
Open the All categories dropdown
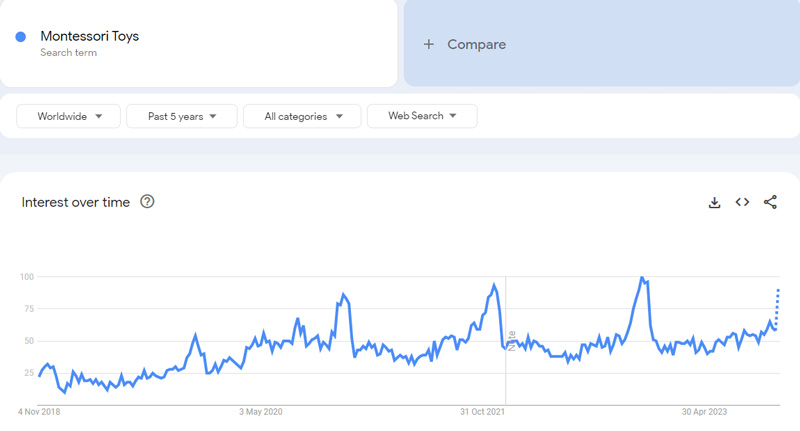[x=302, y=116]
